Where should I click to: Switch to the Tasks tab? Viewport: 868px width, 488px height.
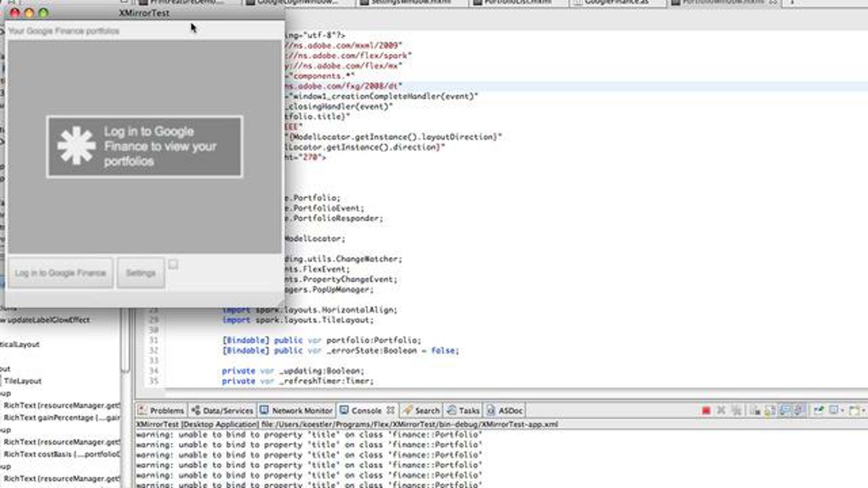pyautogui.click(x=464, y=411)
